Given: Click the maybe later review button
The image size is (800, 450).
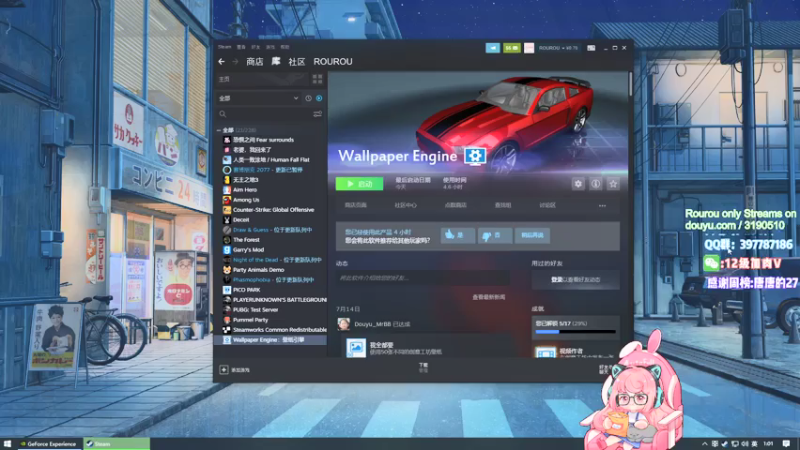Looking at the screenshot, I should [532, 235].
